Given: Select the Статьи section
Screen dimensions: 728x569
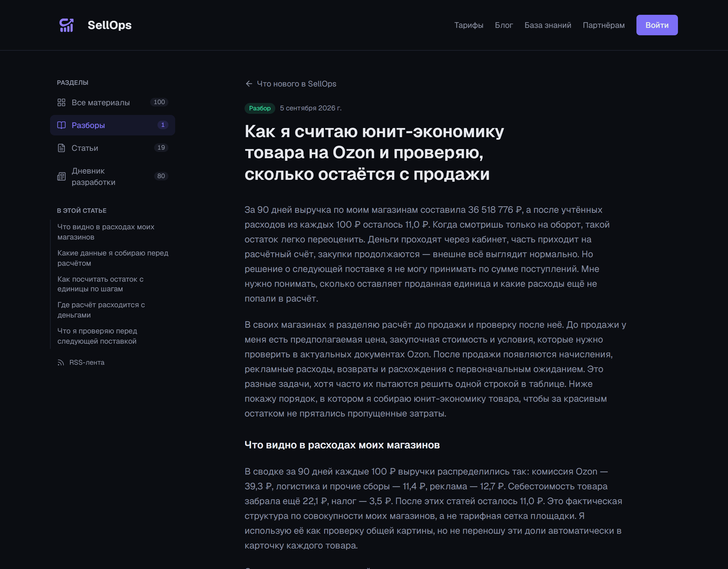Looking at the screenshot, I should (112, 148).
